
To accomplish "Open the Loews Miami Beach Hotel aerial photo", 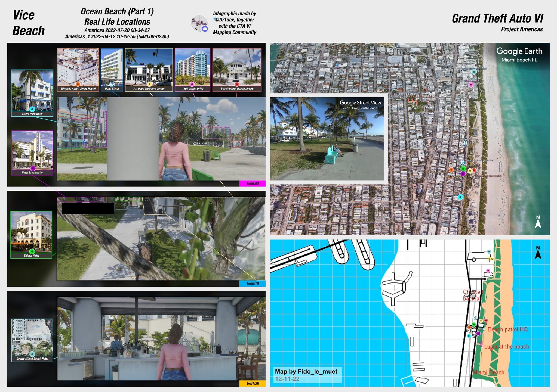I will click(x=32, y=338).
